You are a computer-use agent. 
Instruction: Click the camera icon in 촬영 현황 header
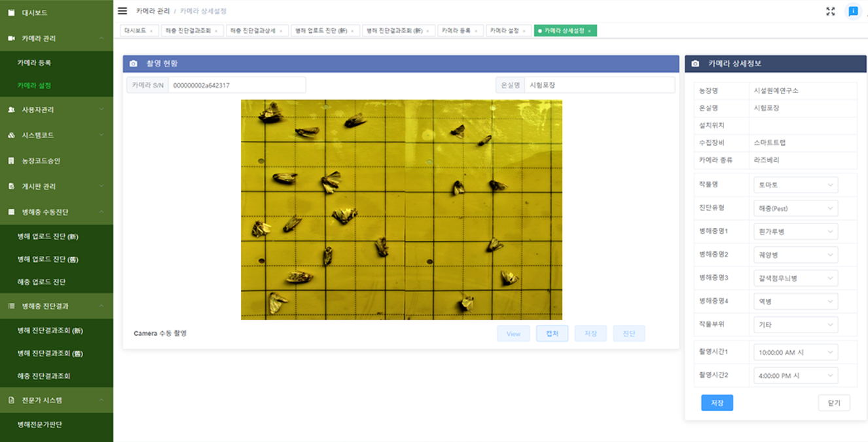(134, 64)
